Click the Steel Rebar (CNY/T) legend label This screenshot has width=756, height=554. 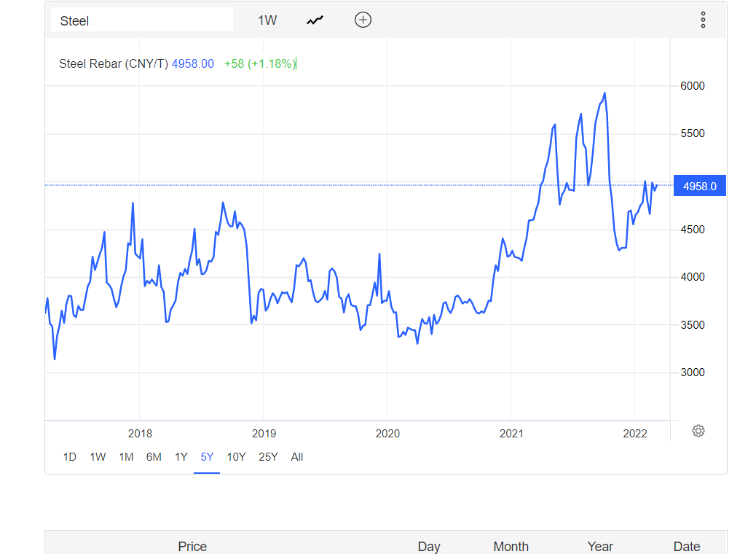pyautogui.click(x=114, y=64)
